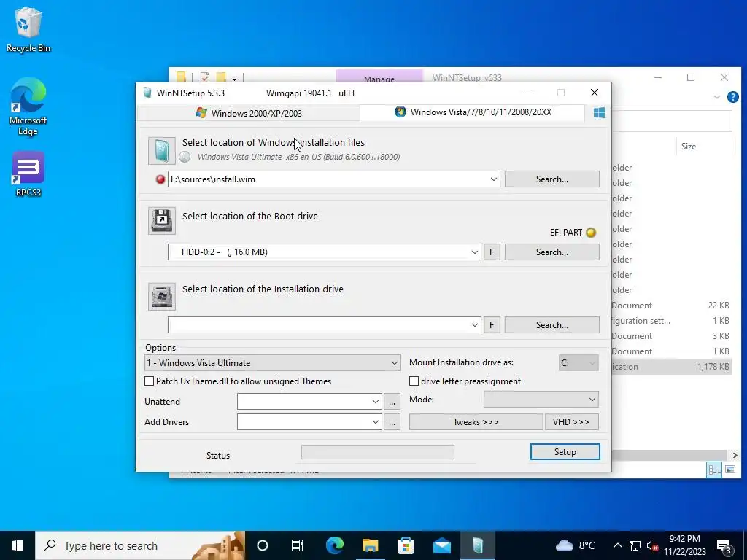Open File Explorer from the taskbar
Image resolution: width=747 pixels, height=560 pixels.
(370, 545)
